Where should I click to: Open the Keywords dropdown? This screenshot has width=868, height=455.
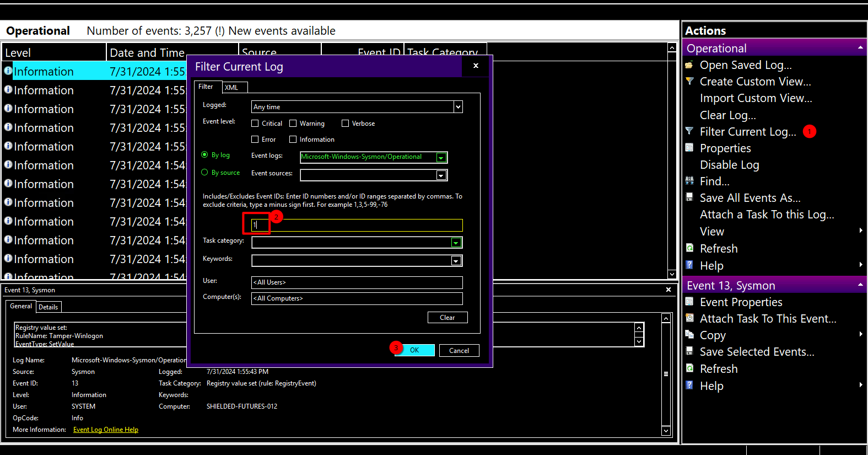point(456,261)
